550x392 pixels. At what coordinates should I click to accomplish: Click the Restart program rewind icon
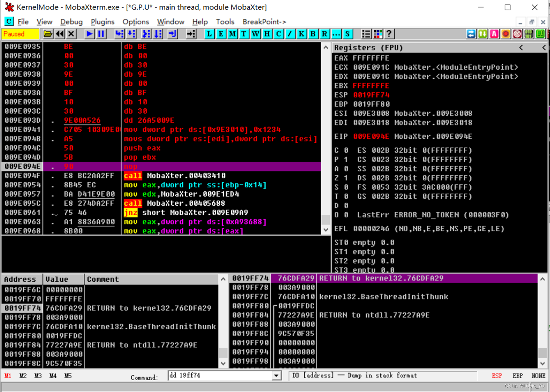tap(60, 34)
